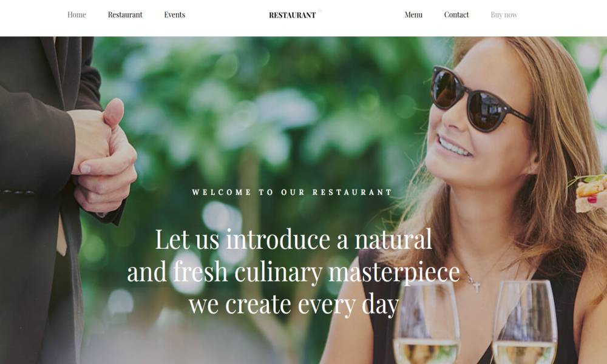Screen dimensions: 607x364
Task: Click the 'Welcome to our restaurant' subtitle
Action: 293,192
